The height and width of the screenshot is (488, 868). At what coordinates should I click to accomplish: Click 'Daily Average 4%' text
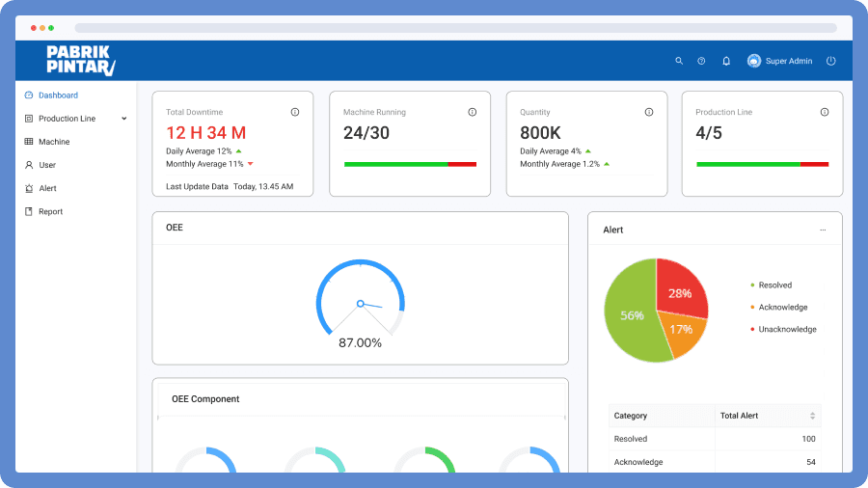pyautogui.click(x=551, y=151)
